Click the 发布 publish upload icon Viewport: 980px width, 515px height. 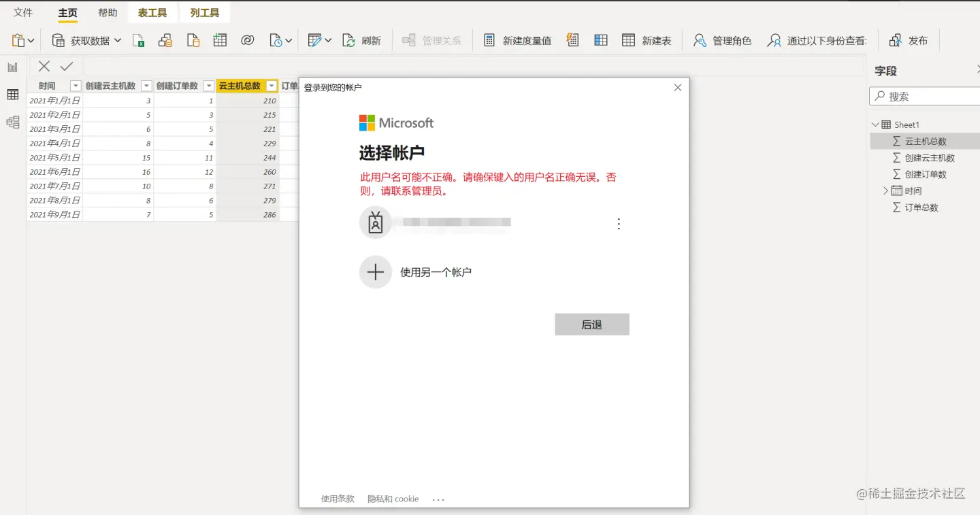click(896, 41)
